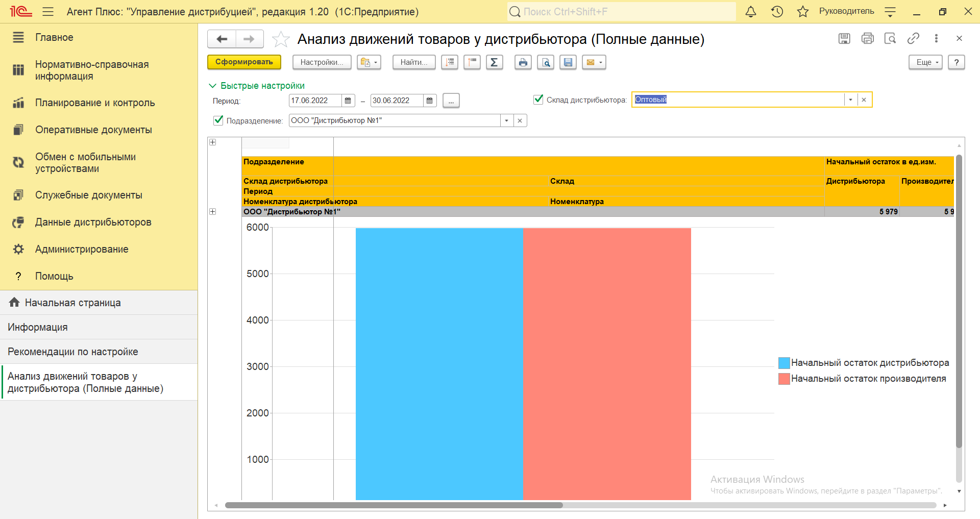
Task: Go back with the left arrow
Action: (x=222, y=39)
